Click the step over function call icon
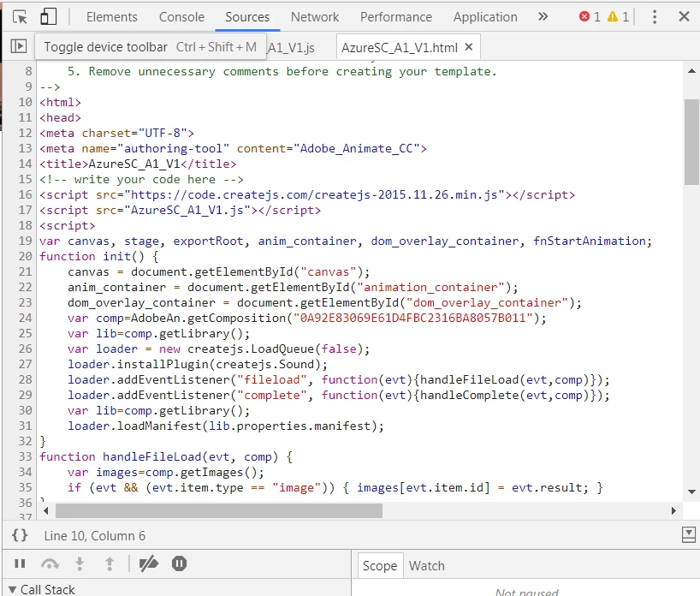Image resolution: width=700 pixels, height=596 pixels. pos(50,564)
